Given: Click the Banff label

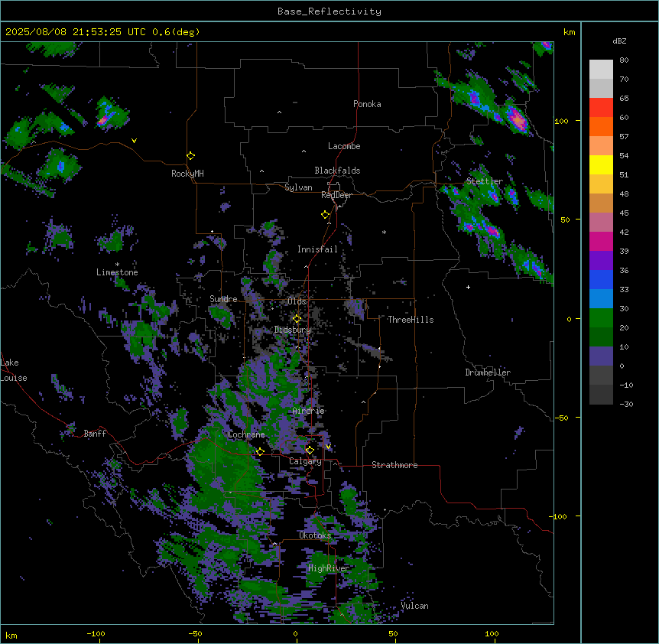Looking at the screenshot, I should [x=95, y=434].
